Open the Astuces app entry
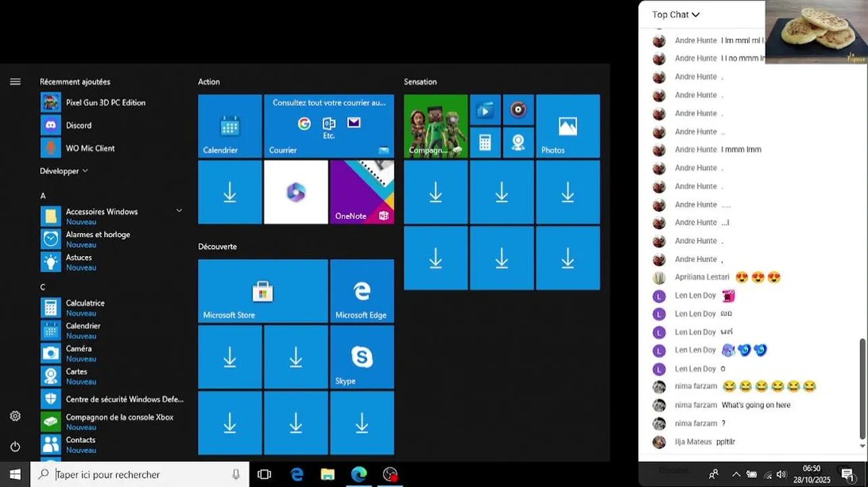 [x=112, y=262]
